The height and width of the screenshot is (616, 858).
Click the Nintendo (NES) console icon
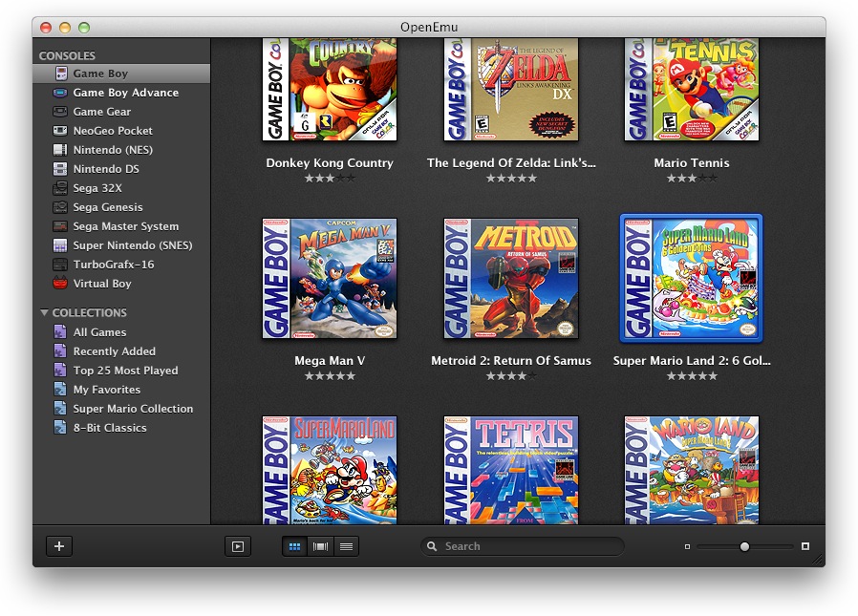[x=59, y=150]
